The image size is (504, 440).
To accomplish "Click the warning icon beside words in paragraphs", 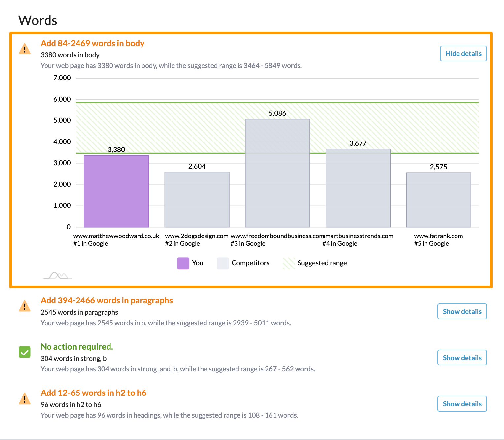I will click(25, 306).
